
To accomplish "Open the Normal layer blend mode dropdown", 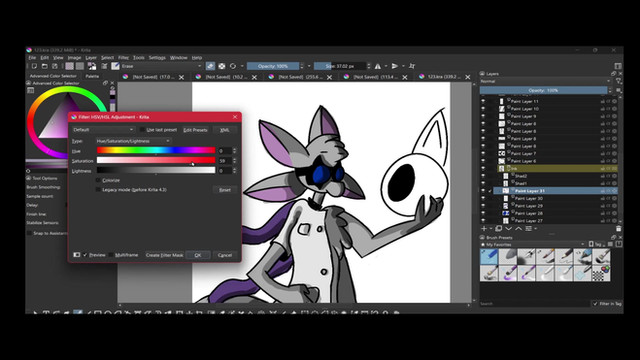I will click(545, 81).
